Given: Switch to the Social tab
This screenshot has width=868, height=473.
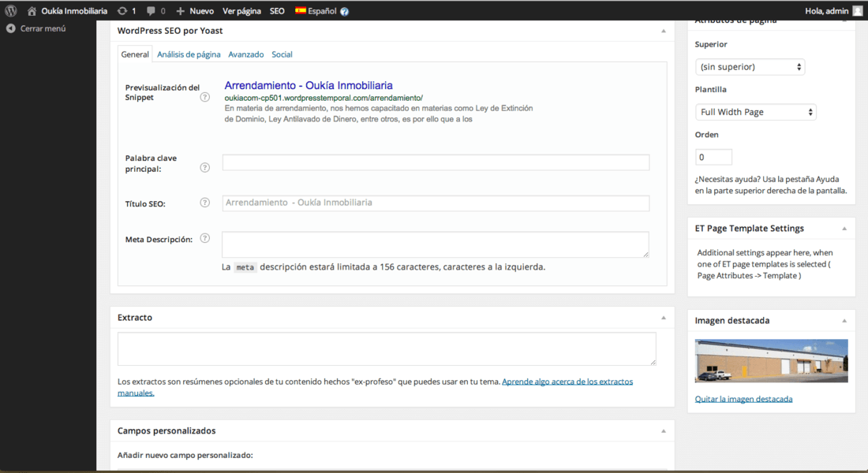Looking at the screenshot, I should point(282,54).
